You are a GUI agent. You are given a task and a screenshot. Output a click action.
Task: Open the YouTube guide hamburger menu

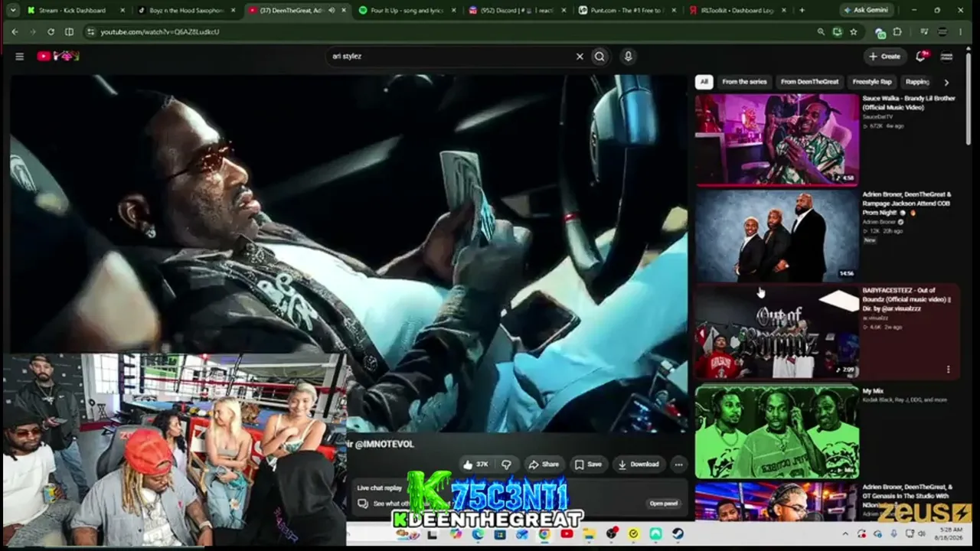click(x=20, y=56)
